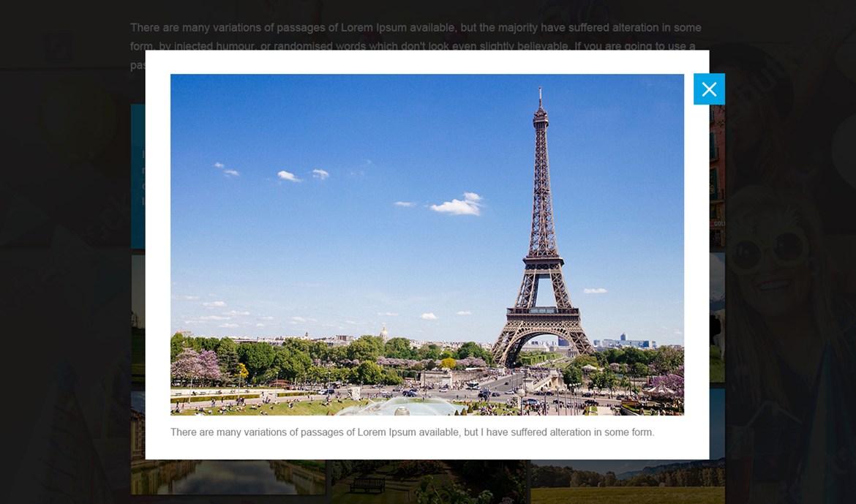Screen dimensions: 856x504
Task: Select the dimmed grassy field thumbnail
Action: pos(627,483)
